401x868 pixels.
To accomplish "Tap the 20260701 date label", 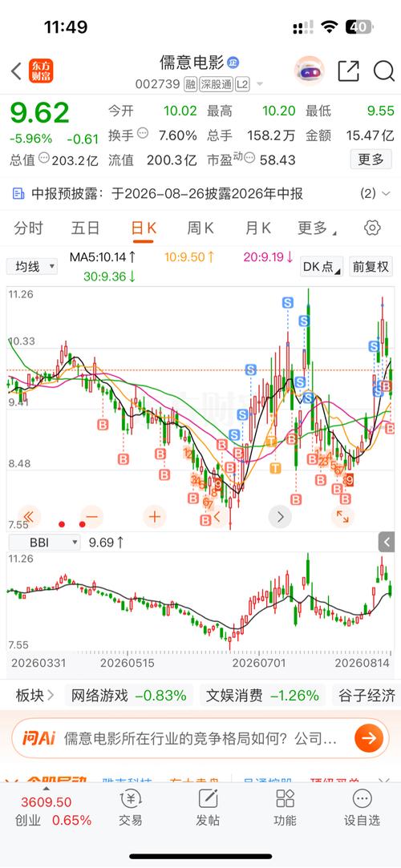I will [x=258, y=662].
